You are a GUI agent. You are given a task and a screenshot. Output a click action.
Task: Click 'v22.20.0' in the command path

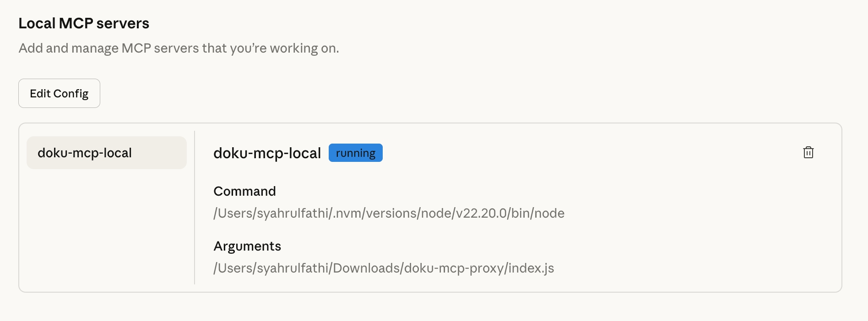click(x=482, y=213)
